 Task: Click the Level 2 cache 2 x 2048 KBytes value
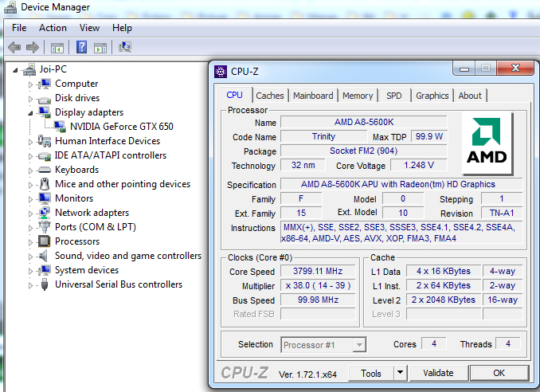tap(444, 300)
